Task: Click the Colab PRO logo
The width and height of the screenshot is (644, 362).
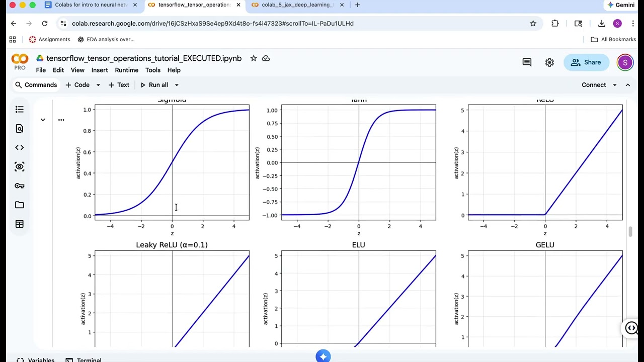Action: point(20,62)
